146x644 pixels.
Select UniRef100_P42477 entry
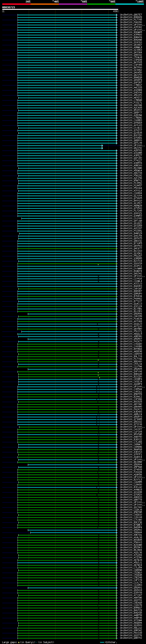click(131, 342)
